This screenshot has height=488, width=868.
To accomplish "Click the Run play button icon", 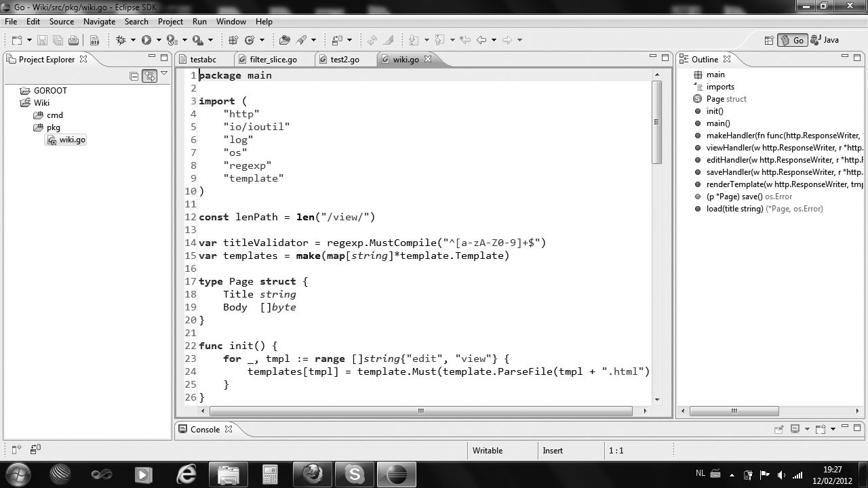I will (x=146, y=40).
